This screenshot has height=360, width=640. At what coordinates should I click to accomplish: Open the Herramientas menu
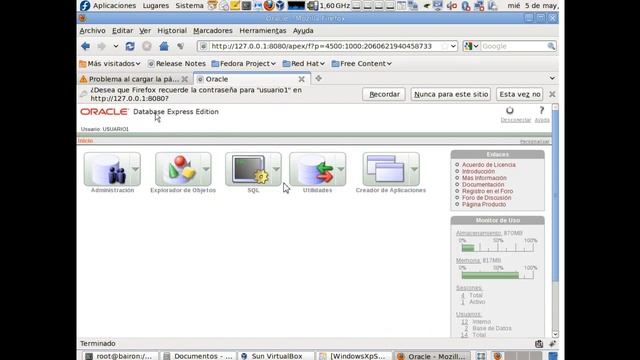tap(262, 31)
